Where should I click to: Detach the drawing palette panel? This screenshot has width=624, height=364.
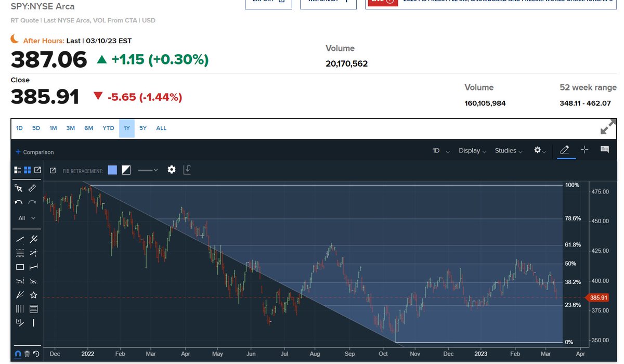tap(37, 170)
